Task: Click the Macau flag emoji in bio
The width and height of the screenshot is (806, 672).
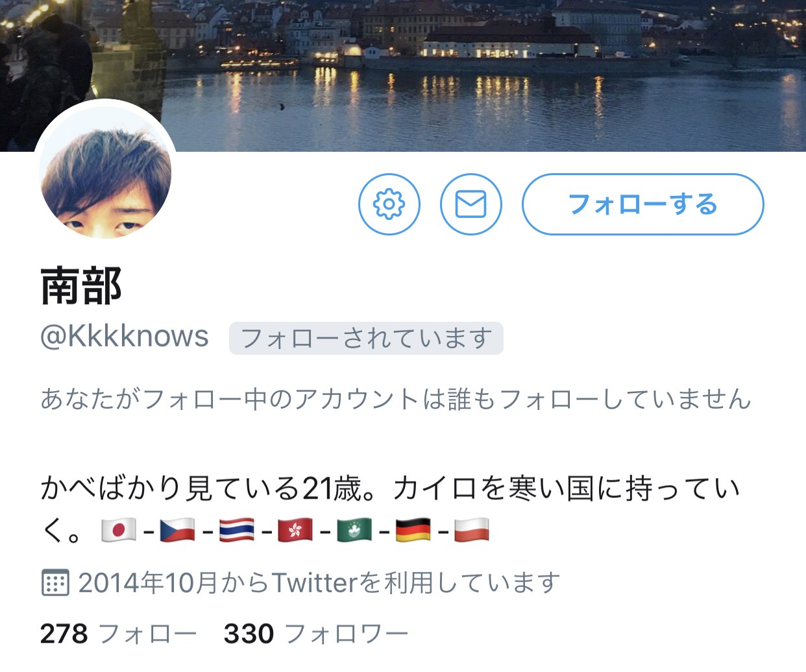Action: point(354,531)
